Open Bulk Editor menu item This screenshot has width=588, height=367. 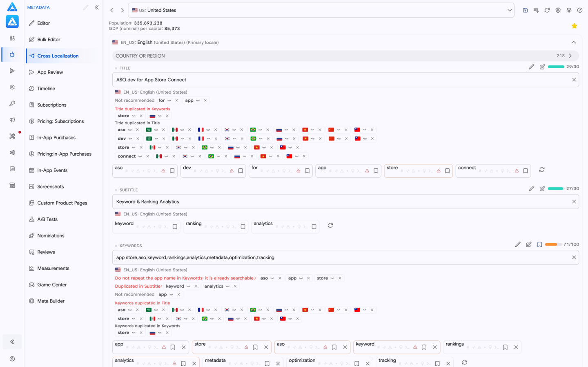[x=49, y=40]
